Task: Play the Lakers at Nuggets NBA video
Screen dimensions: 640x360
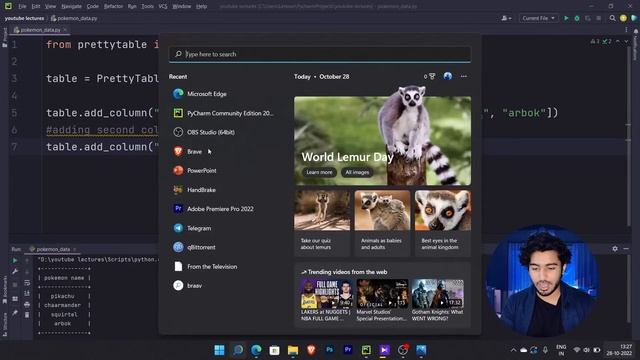Action: pos(327,300)
